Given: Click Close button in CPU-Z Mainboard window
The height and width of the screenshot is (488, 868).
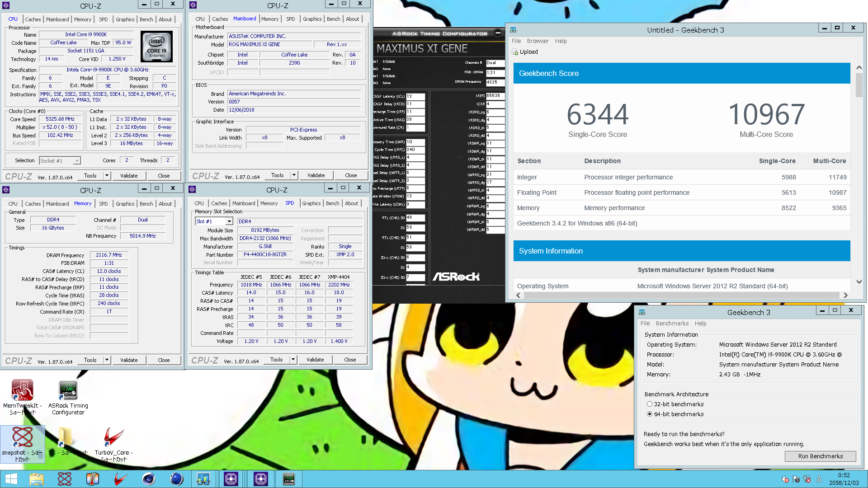Looking at the screenshot, I should (351, 175).
